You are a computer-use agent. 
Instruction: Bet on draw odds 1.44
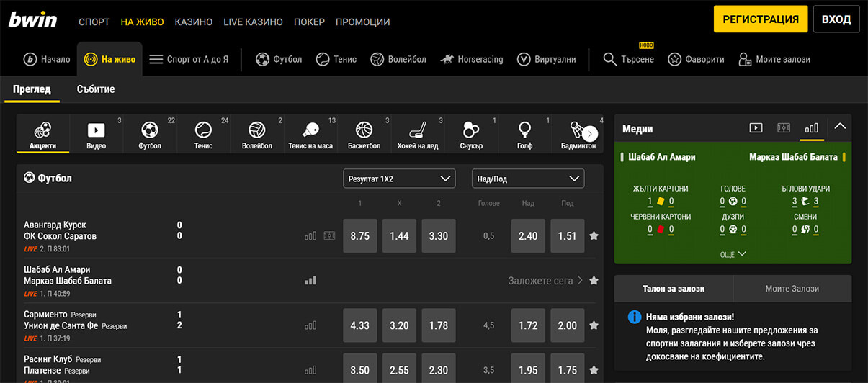tap(399, 235)
